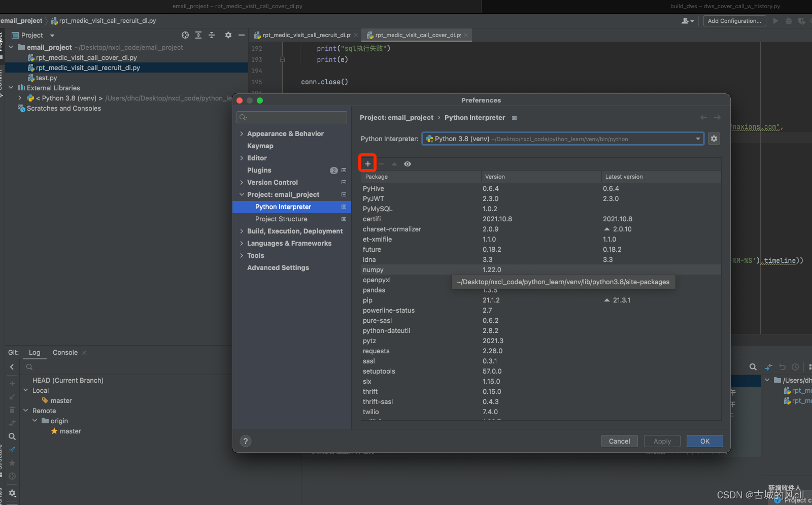Open the Git log gear settings icon
Viewport: 812px width, 505px height.
click(x=12, y=493)
